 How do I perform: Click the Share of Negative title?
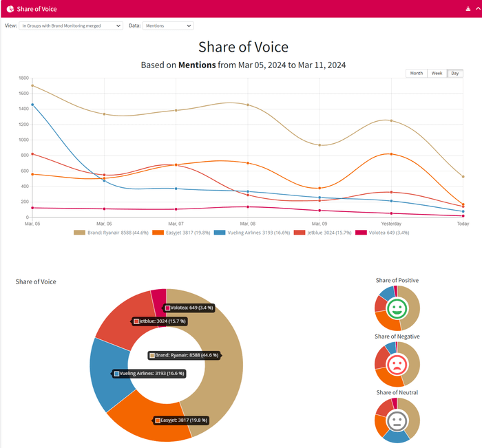(397, 337)
